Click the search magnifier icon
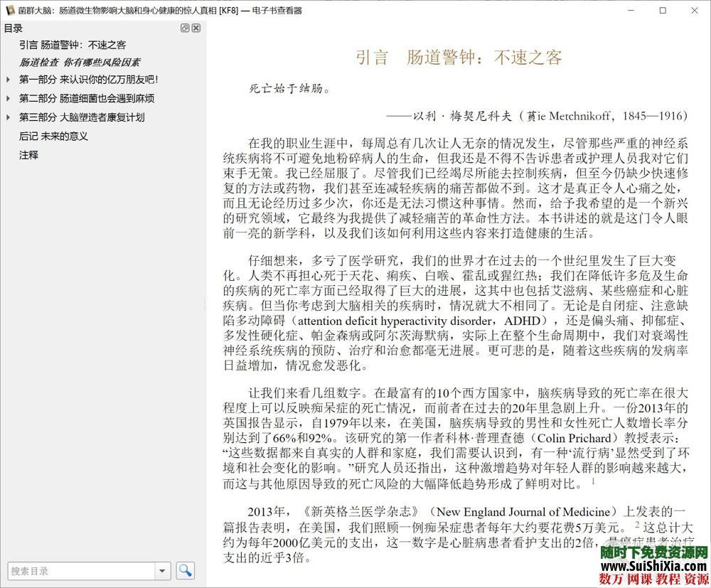Screen dimensions: 711x588 pos(185,570)
